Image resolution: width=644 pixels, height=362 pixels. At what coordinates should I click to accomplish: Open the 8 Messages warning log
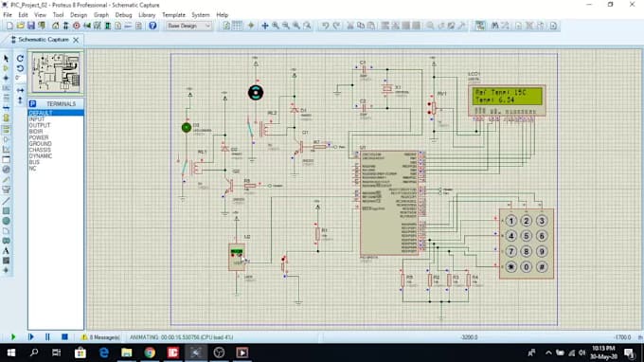100,337
